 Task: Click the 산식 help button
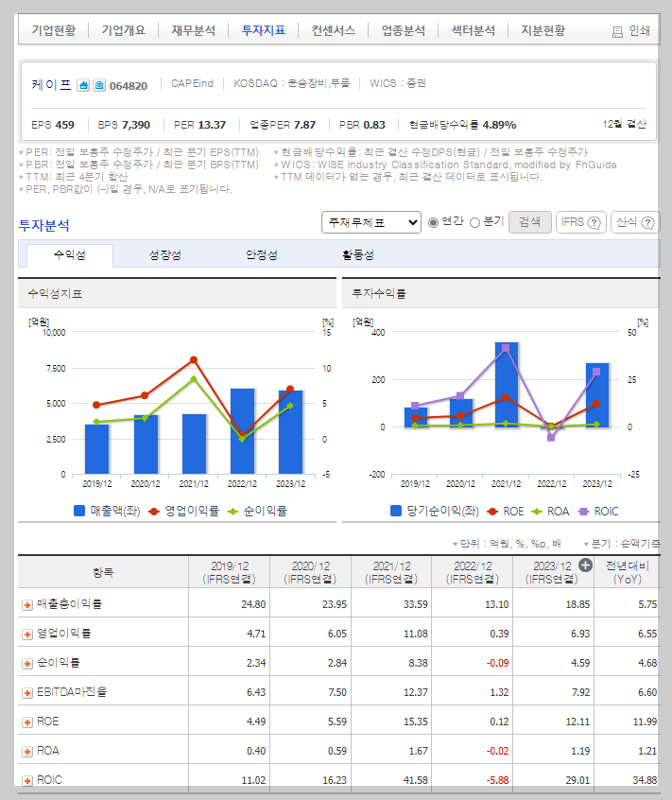click(635, 222)
